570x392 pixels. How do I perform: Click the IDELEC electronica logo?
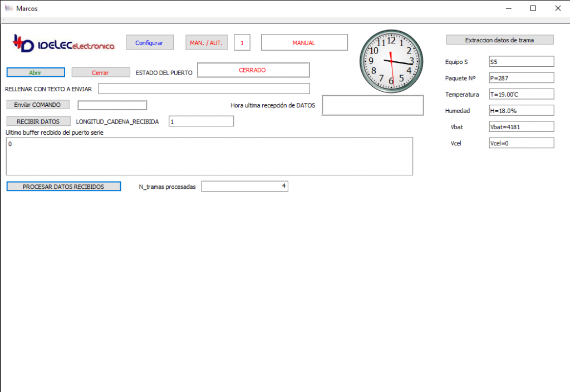point(63,44)
